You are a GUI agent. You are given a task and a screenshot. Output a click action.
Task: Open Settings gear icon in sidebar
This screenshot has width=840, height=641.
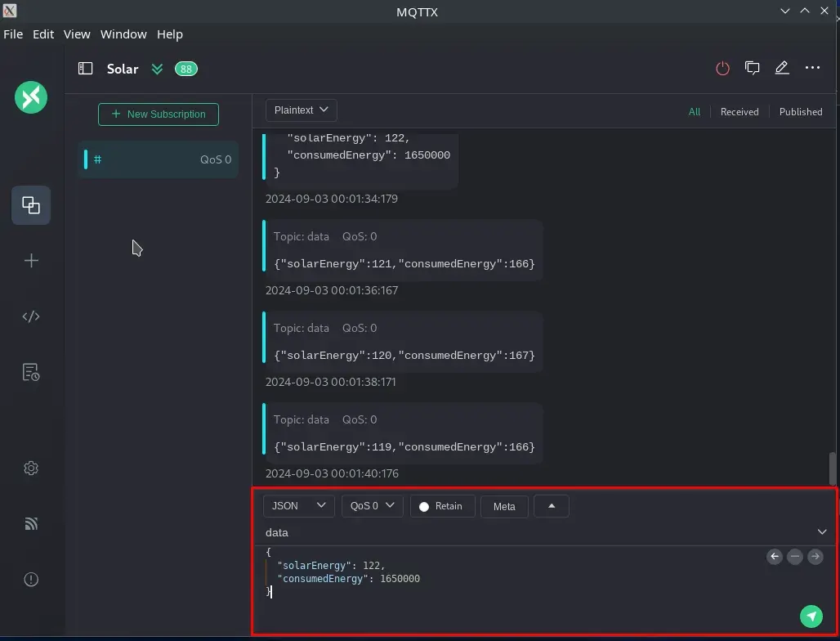pyautogui.click(x=31, y=468)
